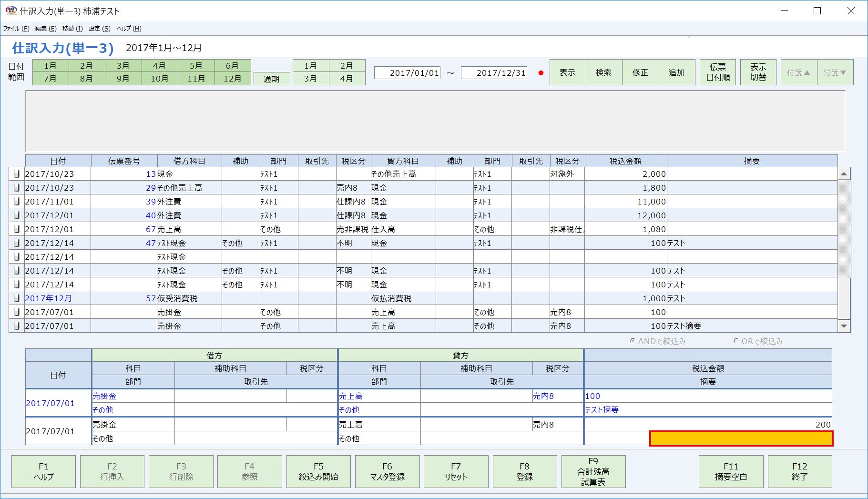Click the memo icon on the 2017年12月 journal row
Image resolution: width=868 pixels, height=499 pixels.
[16, 298]
